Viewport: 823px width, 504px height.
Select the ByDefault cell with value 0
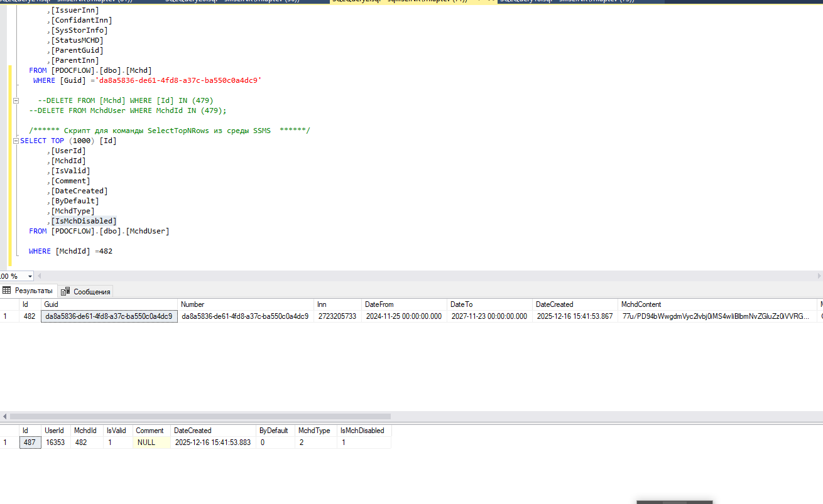276,442
